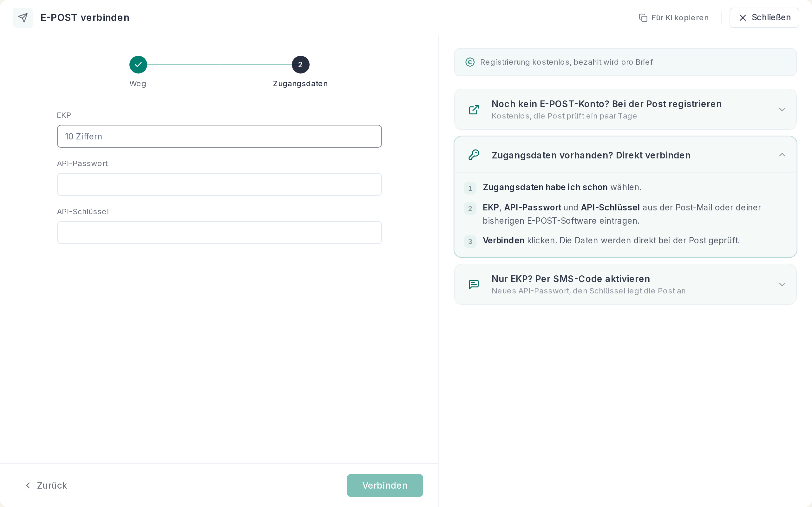Click the copy icon beside Für KI kopieren
The image size is (812, 507).
(x=643, y=18)
